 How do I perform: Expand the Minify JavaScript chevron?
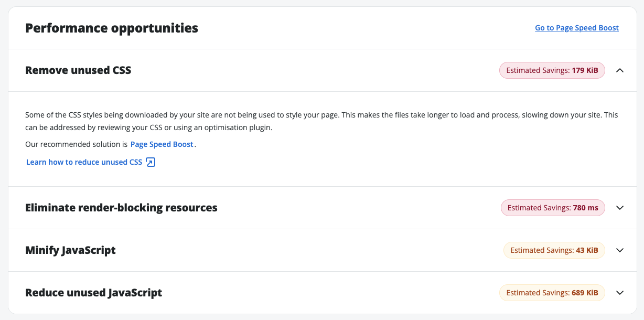tap(620, 250)
